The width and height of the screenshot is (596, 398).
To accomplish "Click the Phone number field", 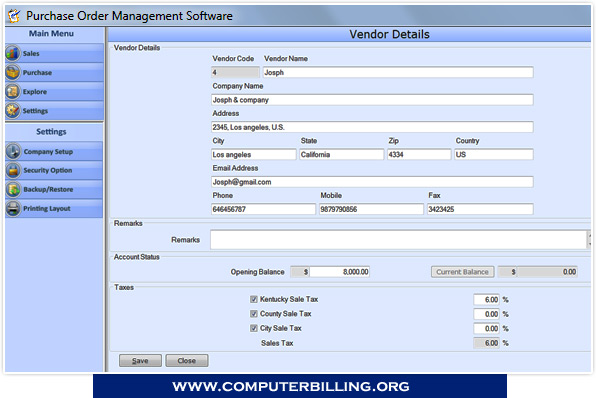I will [263, 209].
